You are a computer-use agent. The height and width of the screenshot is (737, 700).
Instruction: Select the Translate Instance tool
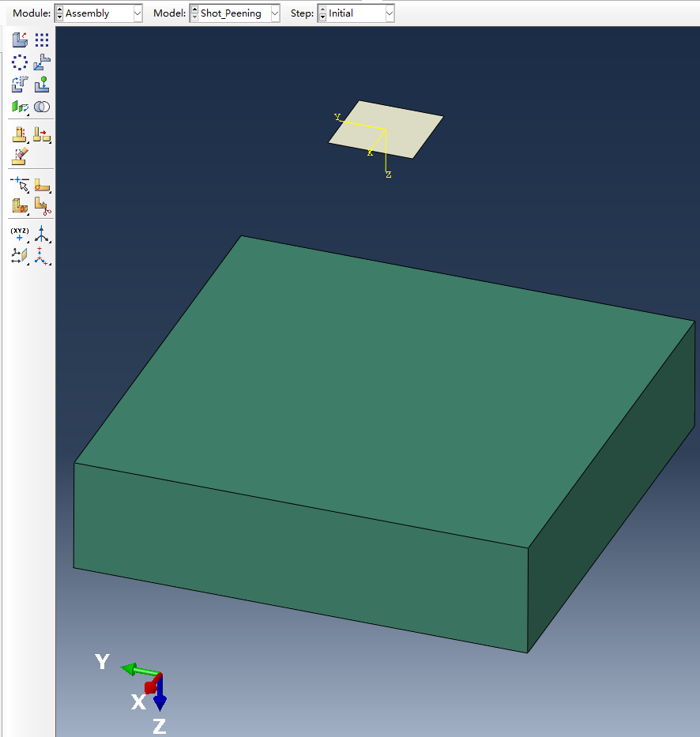(42, 62)
